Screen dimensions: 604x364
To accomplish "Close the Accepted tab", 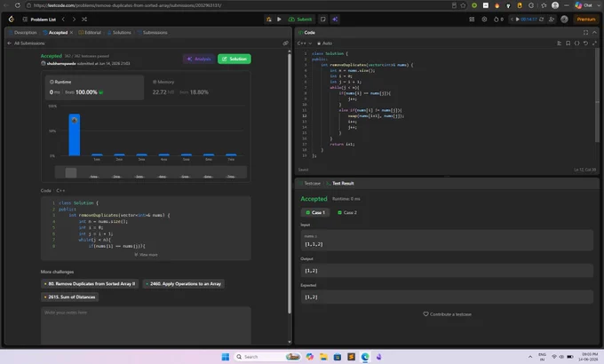I will [x=71, y=32].
